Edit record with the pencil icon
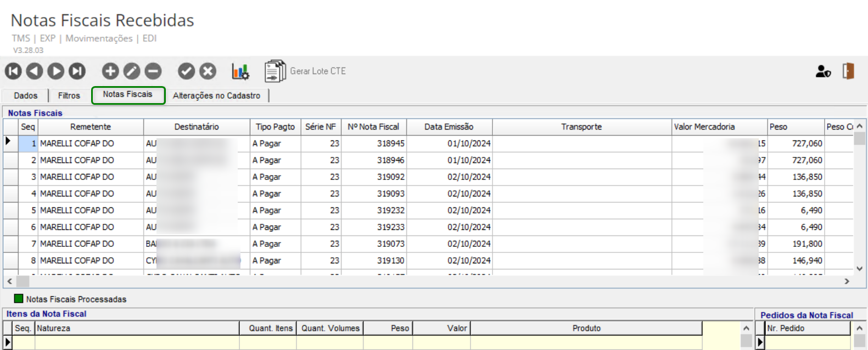This screenshot has width=868, height=350. pos(132,71)
